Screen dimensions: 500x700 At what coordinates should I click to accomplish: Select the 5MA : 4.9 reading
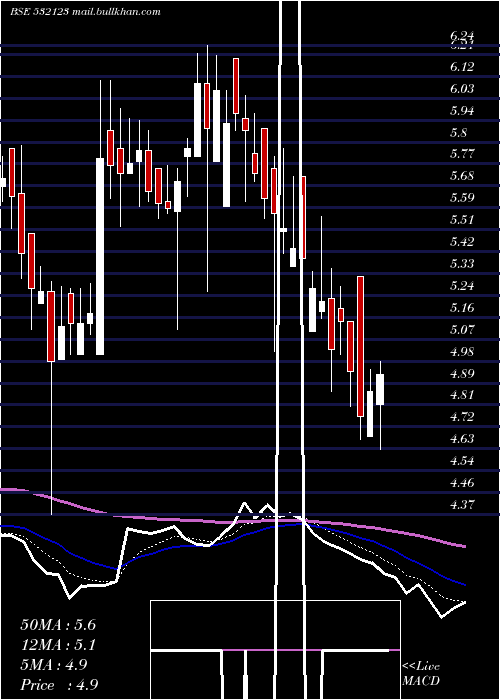point(54,665)
